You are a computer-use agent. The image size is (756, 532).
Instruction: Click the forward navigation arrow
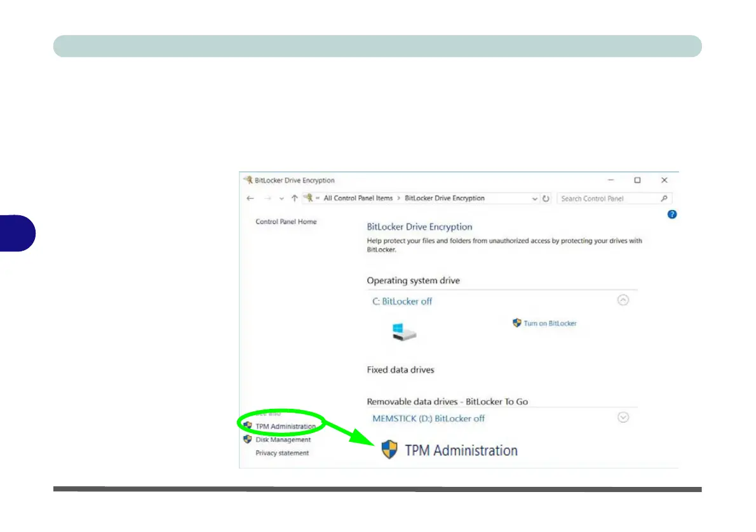267,198
